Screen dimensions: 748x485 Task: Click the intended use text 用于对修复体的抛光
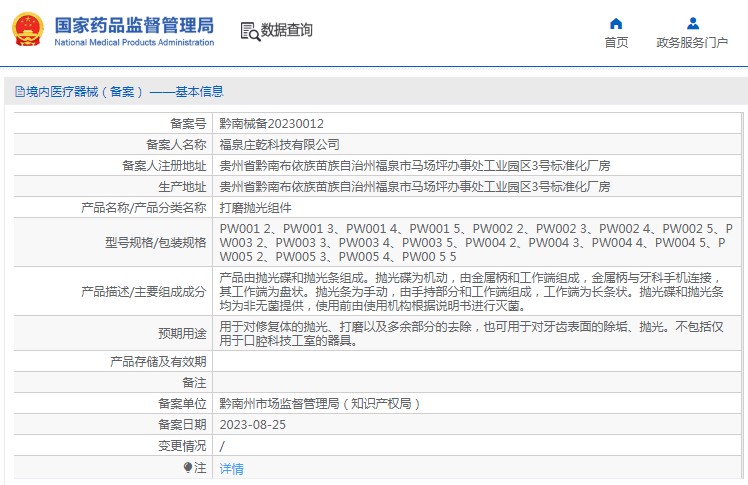[471, 333]
